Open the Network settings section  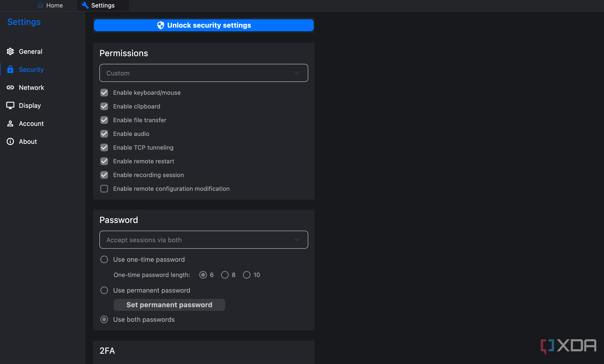point(31,87)
